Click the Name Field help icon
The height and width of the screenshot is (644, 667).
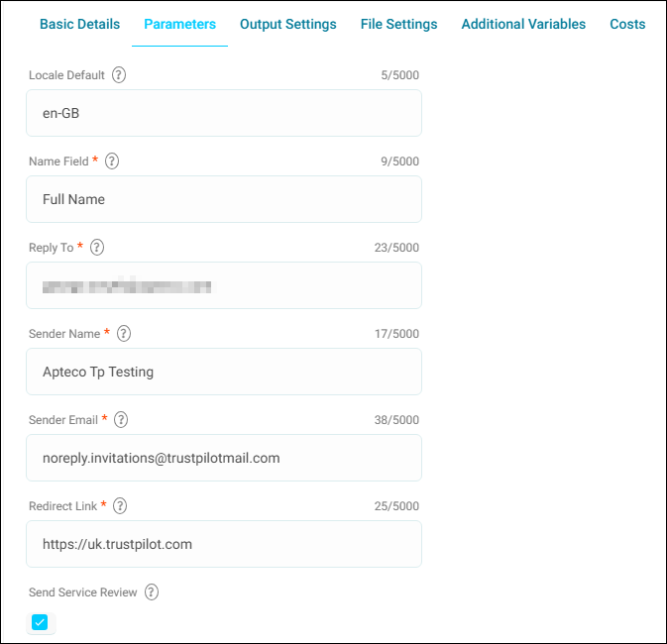tap(112, 161)
